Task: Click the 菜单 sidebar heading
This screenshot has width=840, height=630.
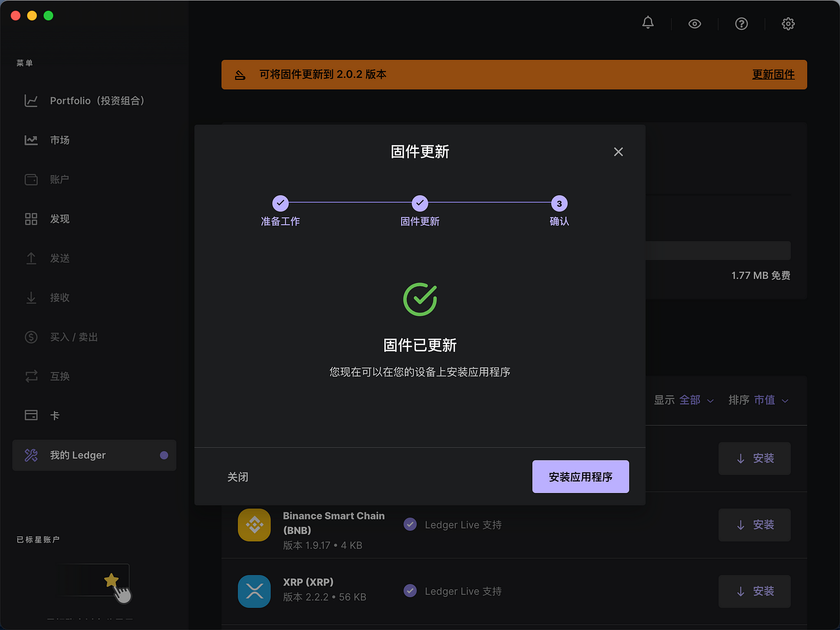Action: pyautogui.click(x=25, y=63)
